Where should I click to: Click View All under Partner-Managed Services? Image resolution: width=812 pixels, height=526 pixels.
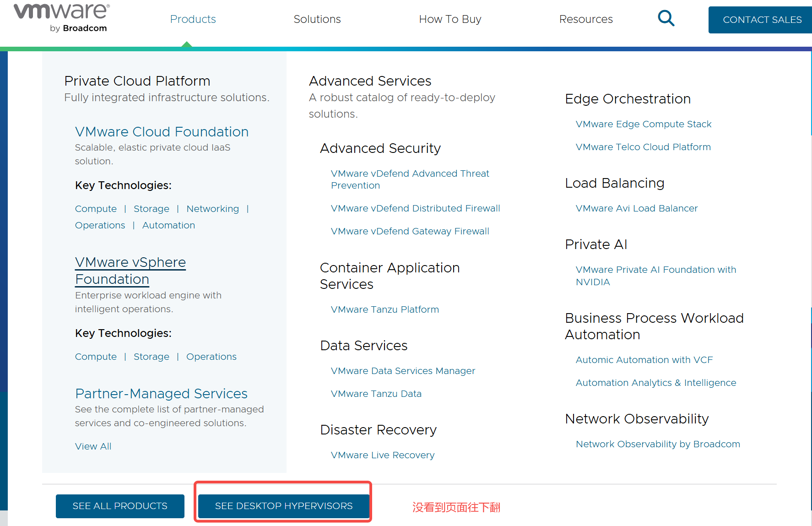point(93,446)
